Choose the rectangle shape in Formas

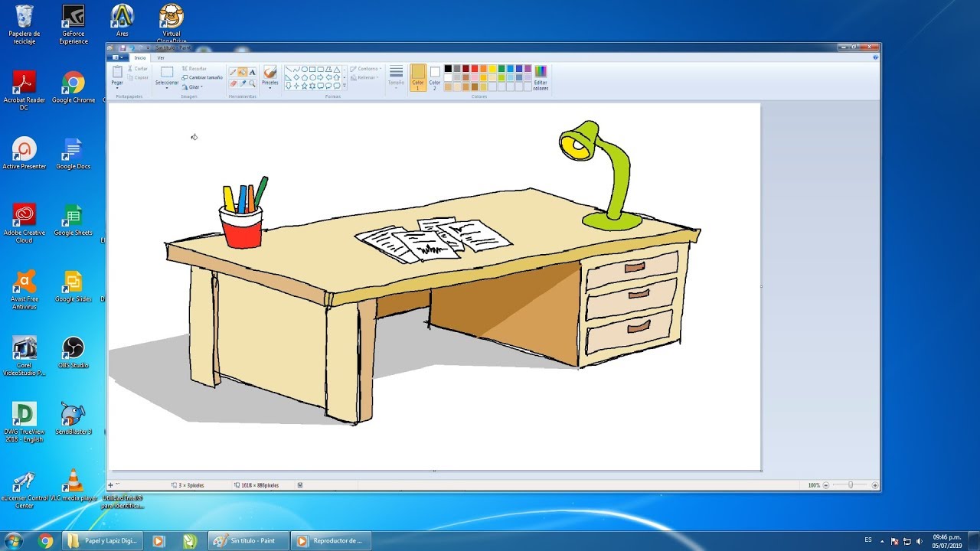[312, 69]
